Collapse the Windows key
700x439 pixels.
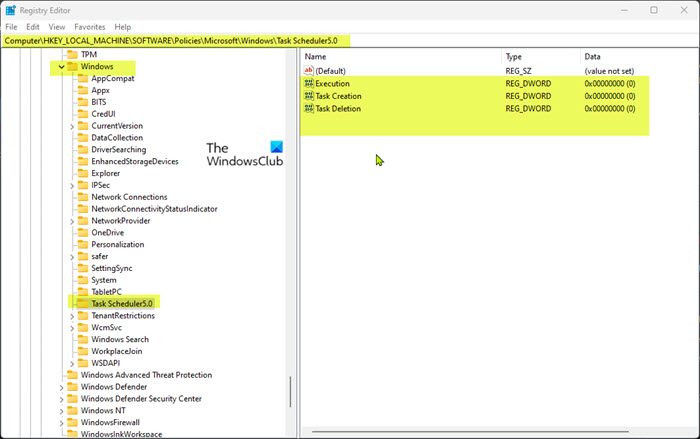click(62, 67)
